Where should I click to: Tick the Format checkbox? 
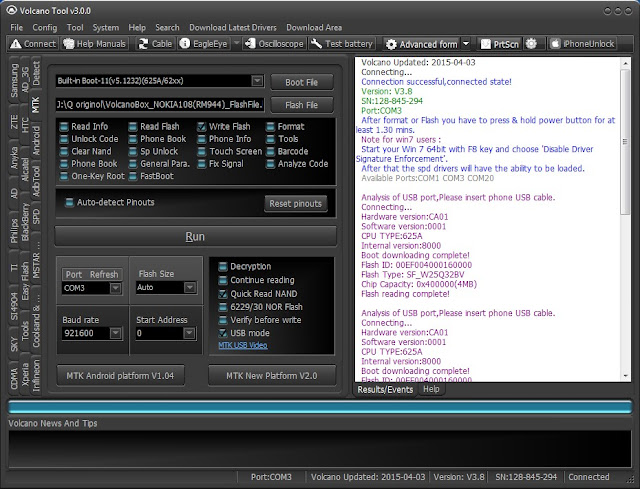[x=270, y=127]
